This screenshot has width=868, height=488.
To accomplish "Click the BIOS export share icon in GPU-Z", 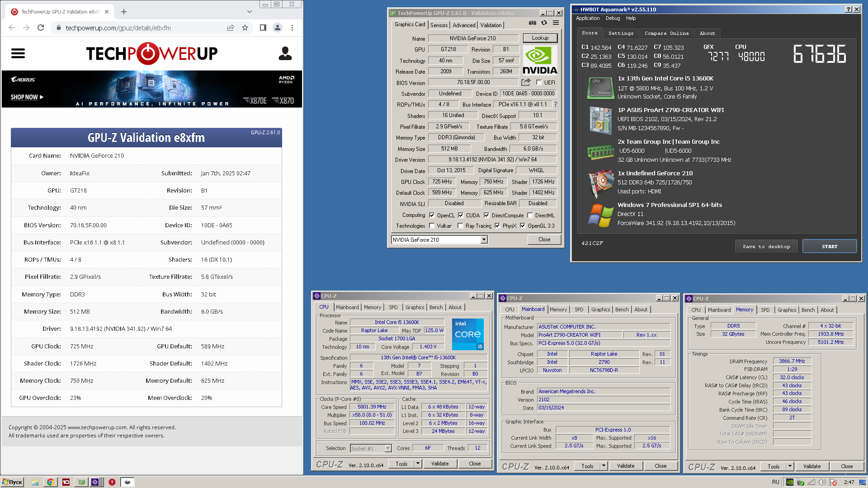I will click(x=526, y=82).
